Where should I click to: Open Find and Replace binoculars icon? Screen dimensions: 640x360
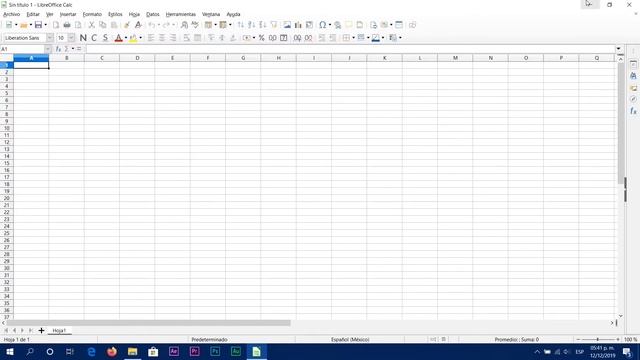184,25
